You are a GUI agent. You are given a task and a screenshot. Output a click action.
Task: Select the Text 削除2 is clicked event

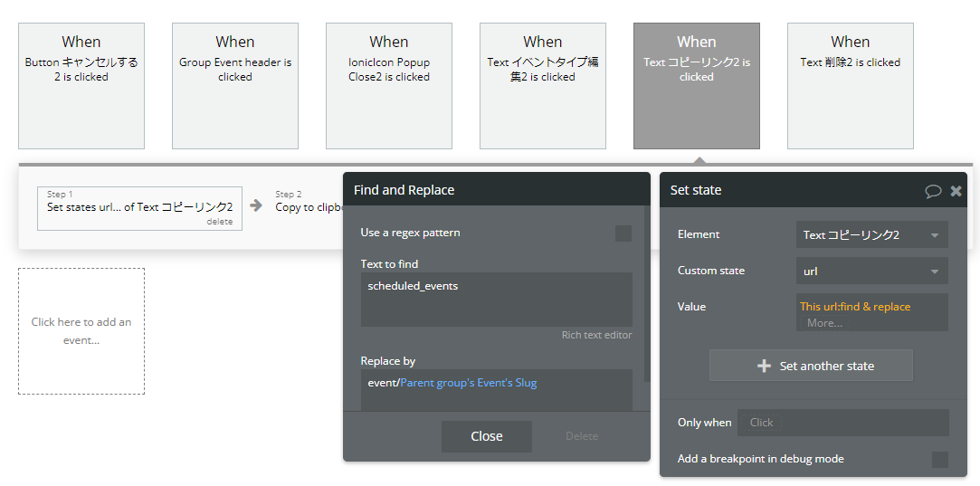(850, 86)
